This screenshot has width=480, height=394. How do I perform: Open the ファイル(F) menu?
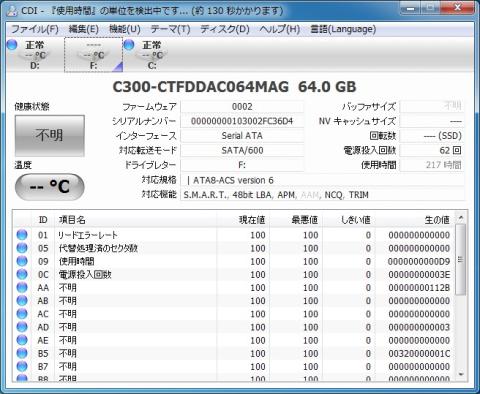35,29
